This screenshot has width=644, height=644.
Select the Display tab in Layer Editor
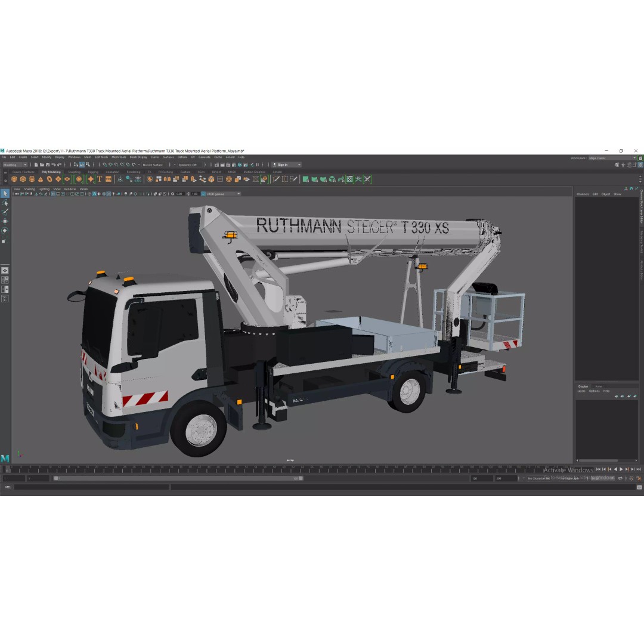click(x=583, y=386)
